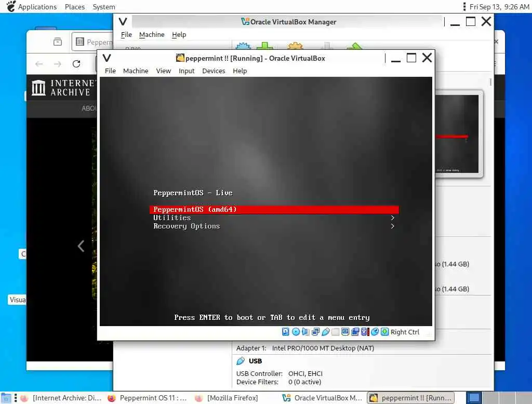Screen dimensions: 532x404
Task: Click the Manager details pane scrollbar
Action: pyautogui.click(x=490, y=83)
